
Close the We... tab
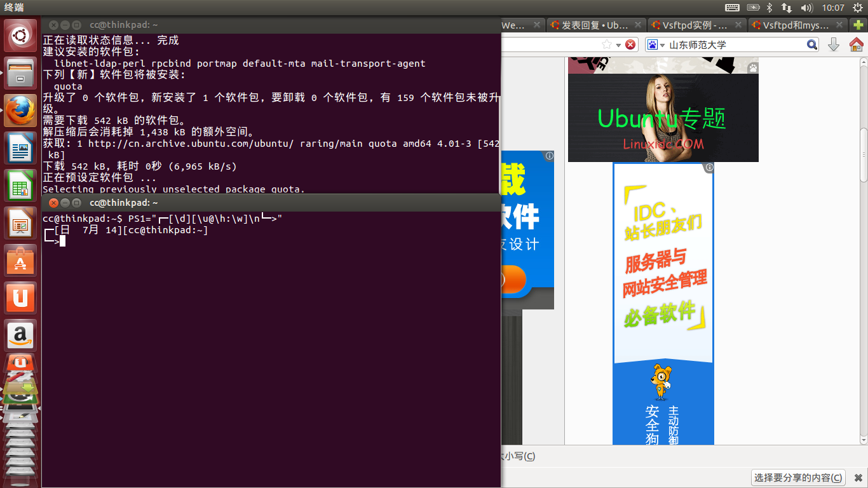pyautogui.click(x=537, y=25)
